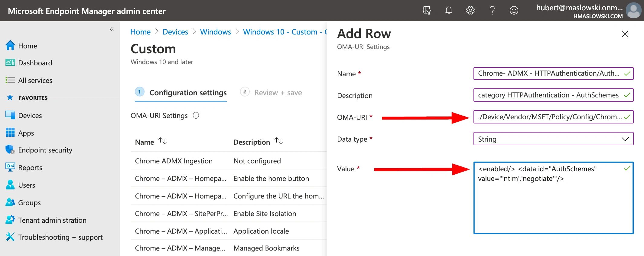The image size is (644, 256).
Task: Go to Devices in the breadcrumb
Action: (175, 32)
